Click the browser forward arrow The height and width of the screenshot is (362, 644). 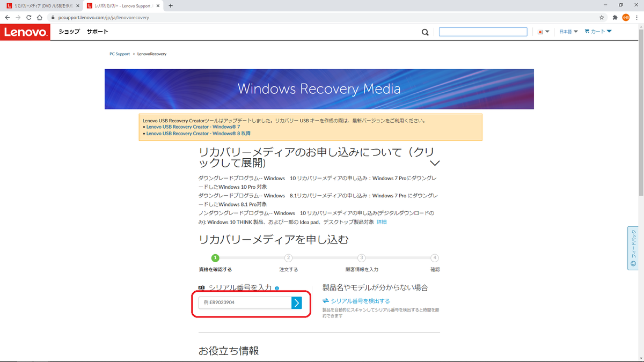click(x=18, y=17)
